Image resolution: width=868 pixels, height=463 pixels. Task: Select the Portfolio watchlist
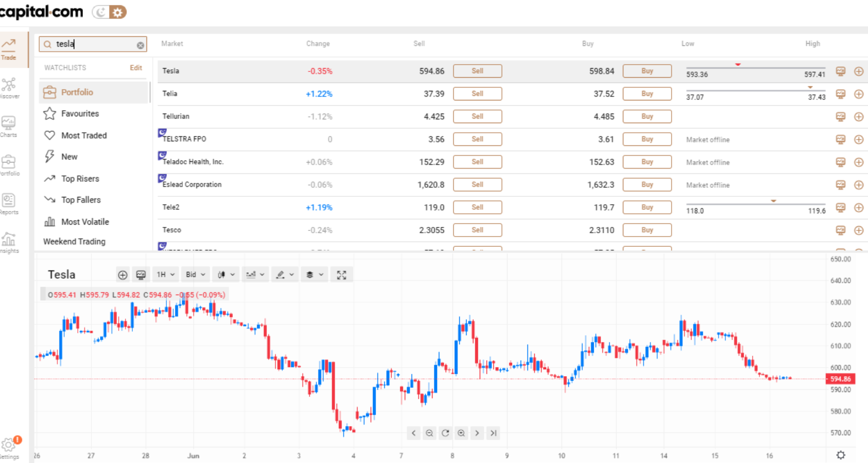coord(94,92)
